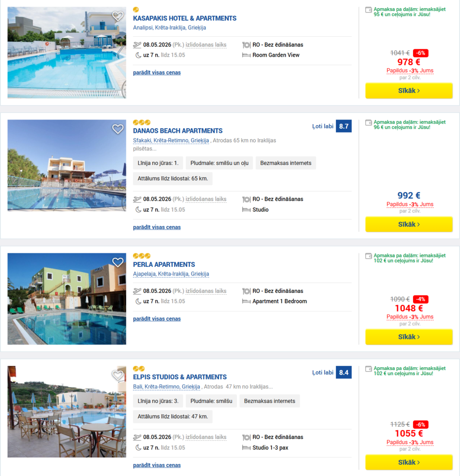This screenshot has height=476, width=460.
Task: Toggle heart on Danaos Beach Apartments photo
Action: coord(118,129)
